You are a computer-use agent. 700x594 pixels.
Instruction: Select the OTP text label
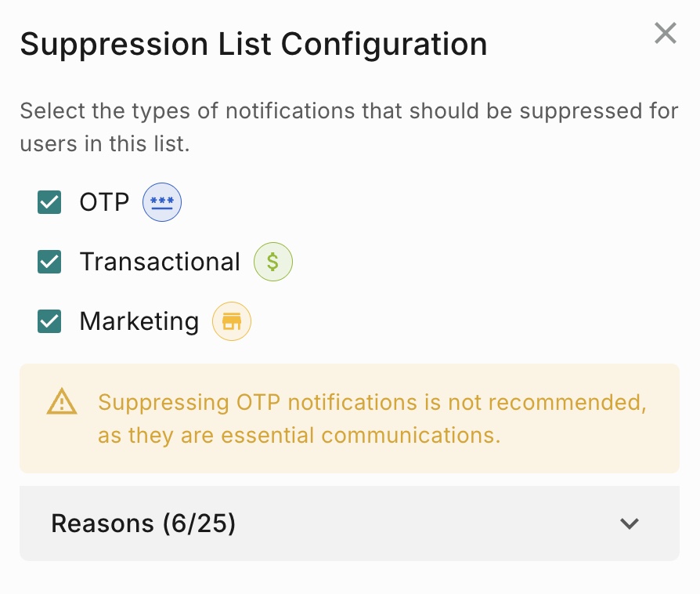coord(104,202)
